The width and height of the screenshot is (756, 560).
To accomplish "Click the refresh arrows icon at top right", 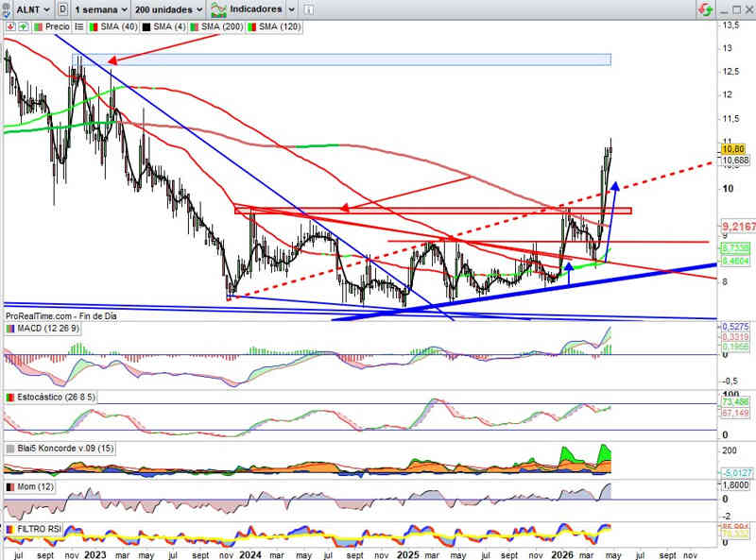I will tap(705, 9).
